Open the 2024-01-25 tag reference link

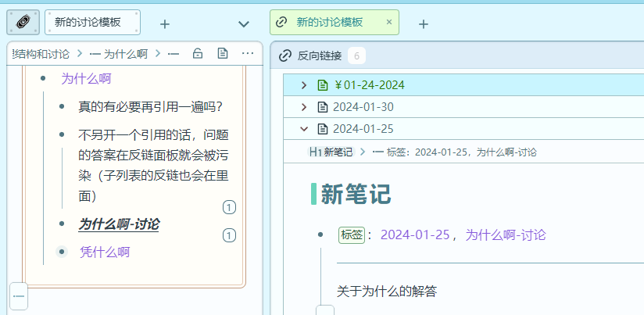click(415, 235)
